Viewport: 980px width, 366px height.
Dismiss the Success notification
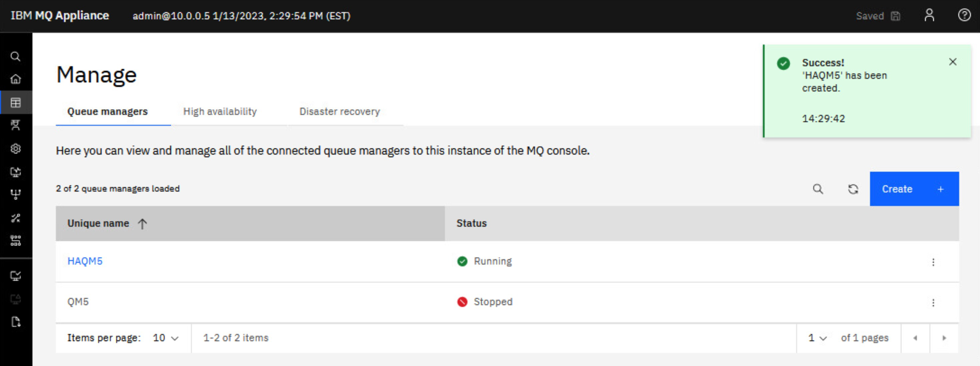(x=953, y=62)
